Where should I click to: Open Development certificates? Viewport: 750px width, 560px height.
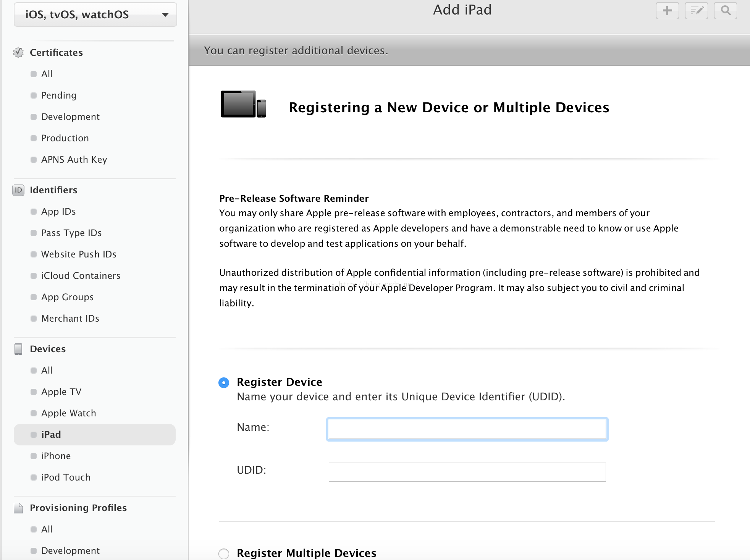pyautogui.click(x=70, y=117)
